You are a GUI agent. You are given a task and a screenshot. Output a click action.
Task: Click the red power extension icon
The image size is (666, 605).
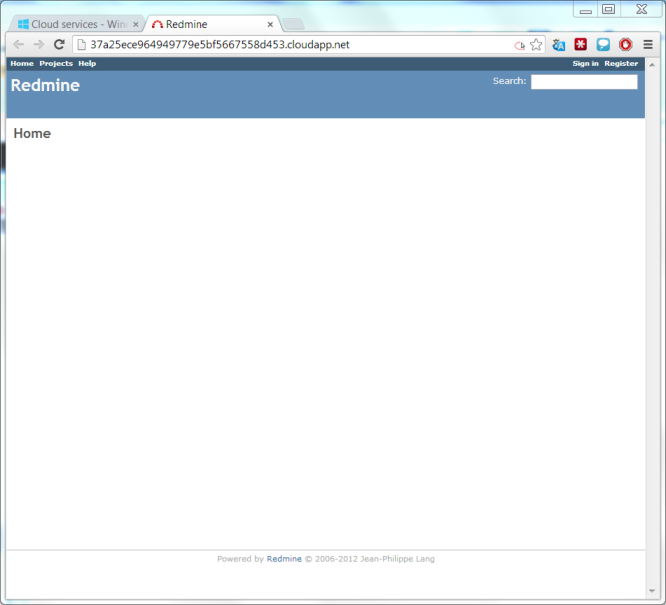[626, 44]
